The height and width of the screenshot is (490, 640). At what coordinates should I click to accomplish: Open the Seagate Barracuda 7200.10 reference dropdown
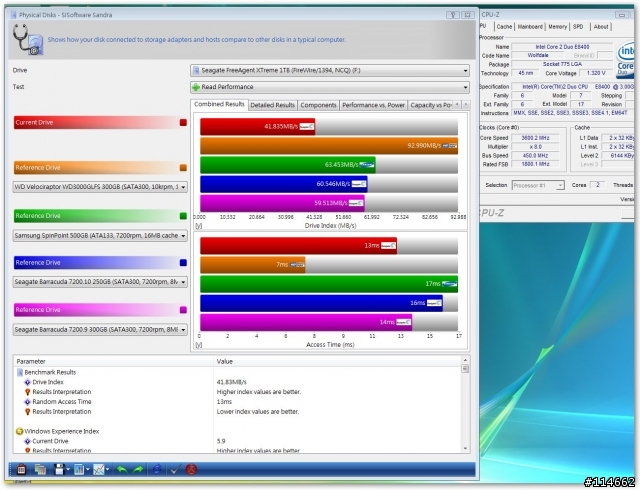[100, 282]
